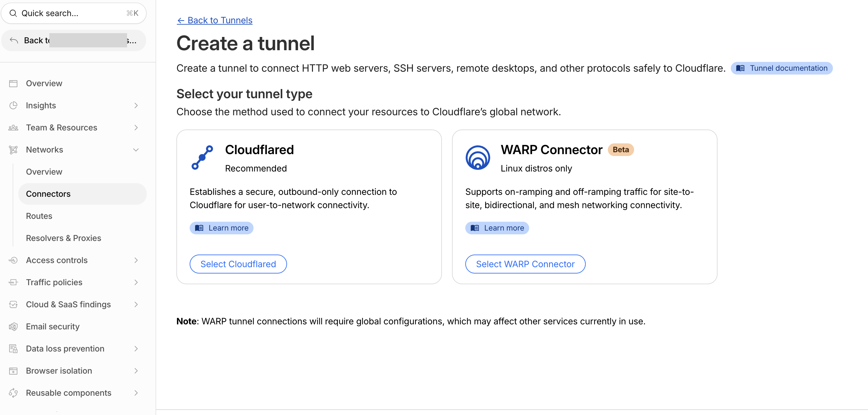Click the Cloud & SaaS findings icon
The width and height of the screenshot is (868, 415).
[x=13, y=304]
